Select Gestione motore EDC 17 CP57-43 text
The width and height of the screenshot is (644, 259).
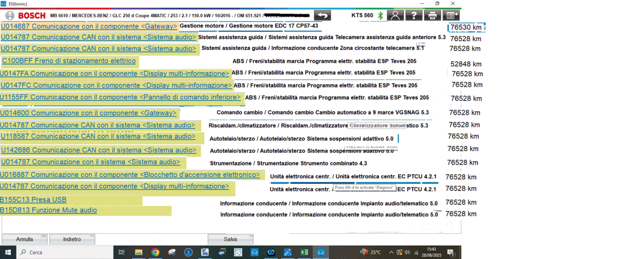pos(249,26)
